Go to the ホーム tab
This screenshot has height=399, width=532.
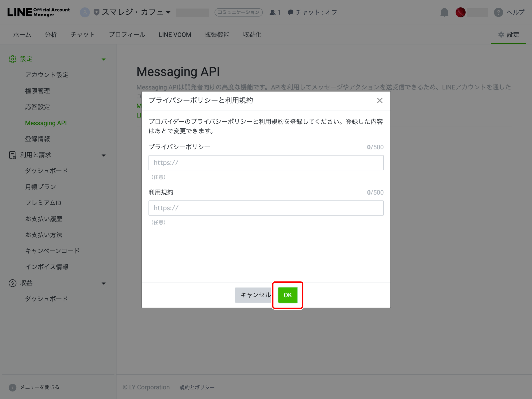coord(22,35)
